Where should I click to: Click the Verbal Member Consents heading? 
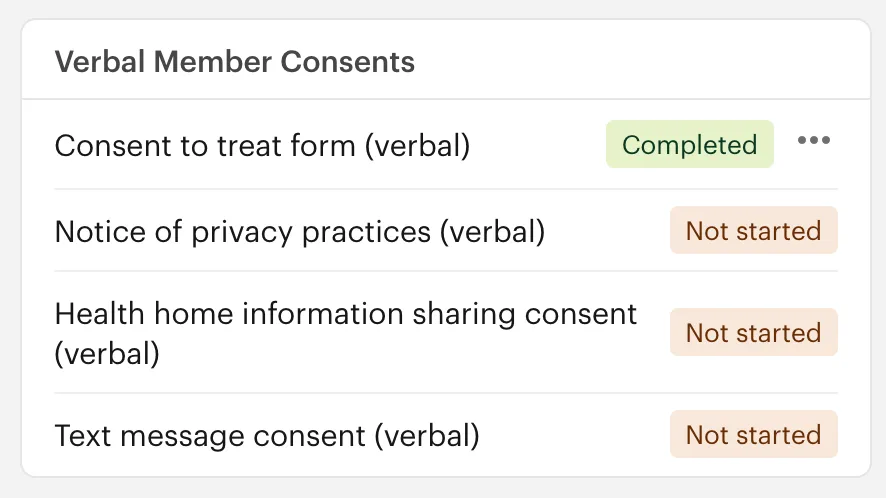[234, 62]
